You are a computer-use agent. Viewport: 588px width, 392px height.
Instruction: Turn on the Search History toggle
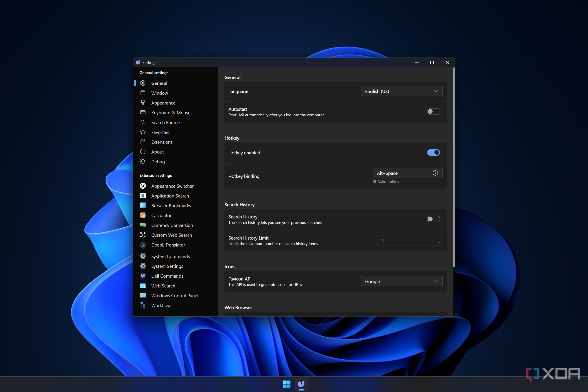pos(433,219)
